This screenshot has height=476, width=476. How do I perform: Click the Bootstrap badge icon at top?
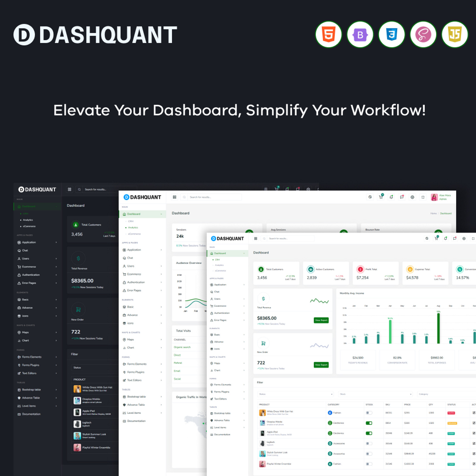pyautogui.click(x=360, y=35)
